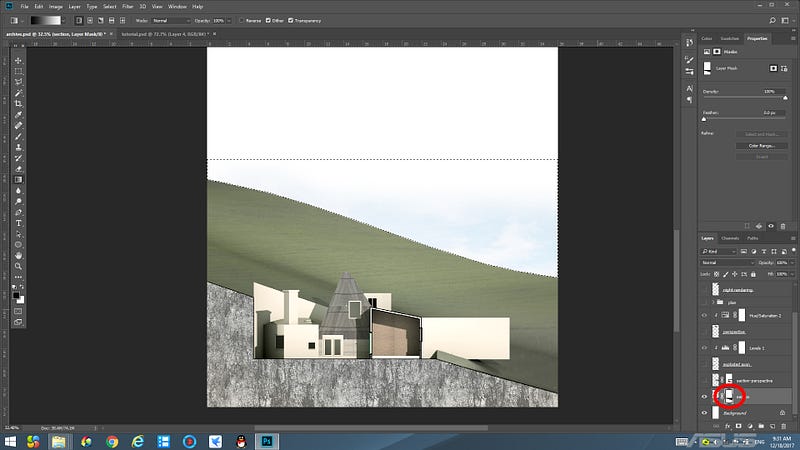Select the Gradient tool in toolbar
This screenshot has width=800, height=450.
tap(18, 180)
